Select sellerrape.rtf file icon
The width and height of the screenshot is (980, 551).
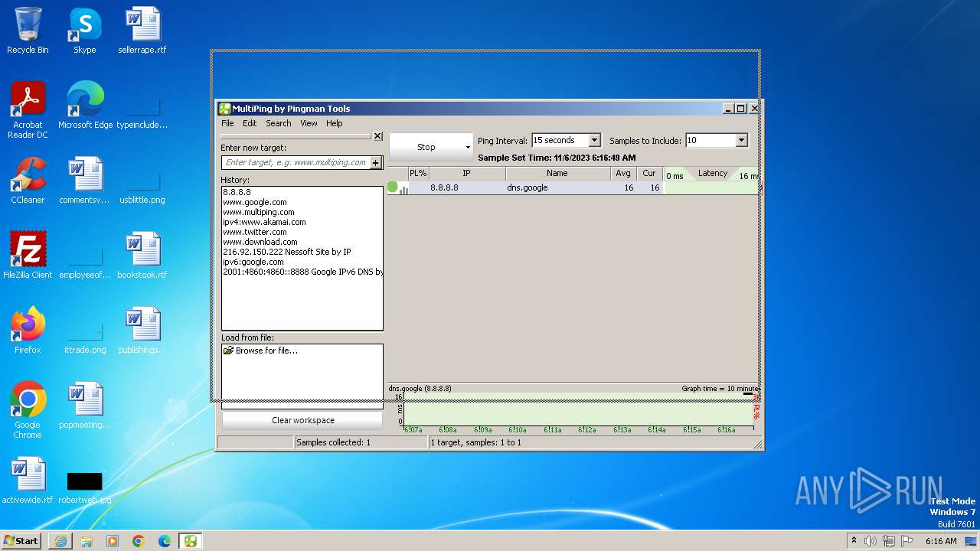point(142,31)
